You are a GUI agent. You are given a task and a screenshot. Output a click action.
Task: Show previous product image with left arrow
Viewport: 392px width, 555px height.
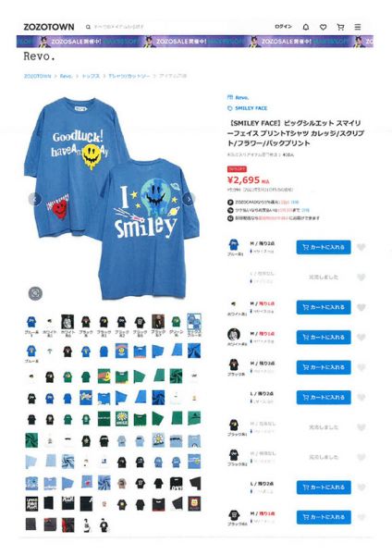[x=35, y=199]
